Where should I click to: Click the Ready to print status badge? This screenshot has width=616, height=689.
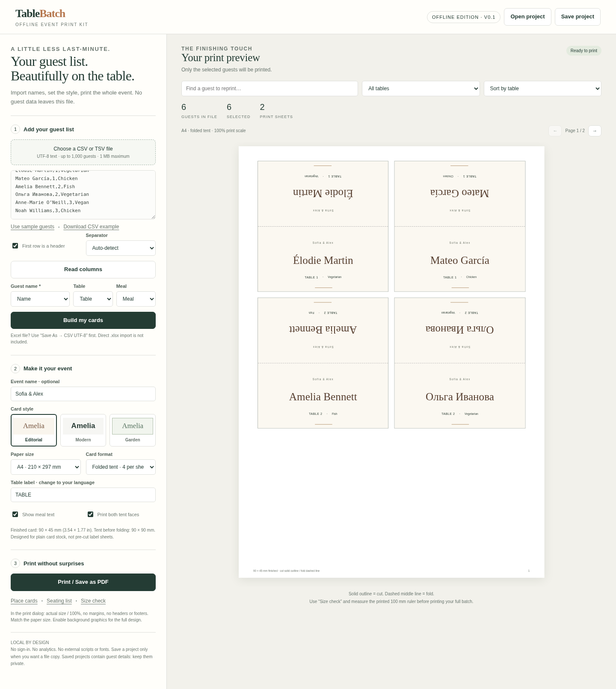click(584, 50)
